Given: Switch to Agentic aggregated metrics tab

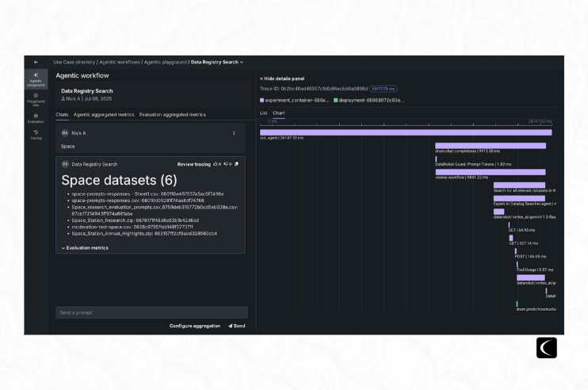Looking at the screenshot, I should (104, 115).
